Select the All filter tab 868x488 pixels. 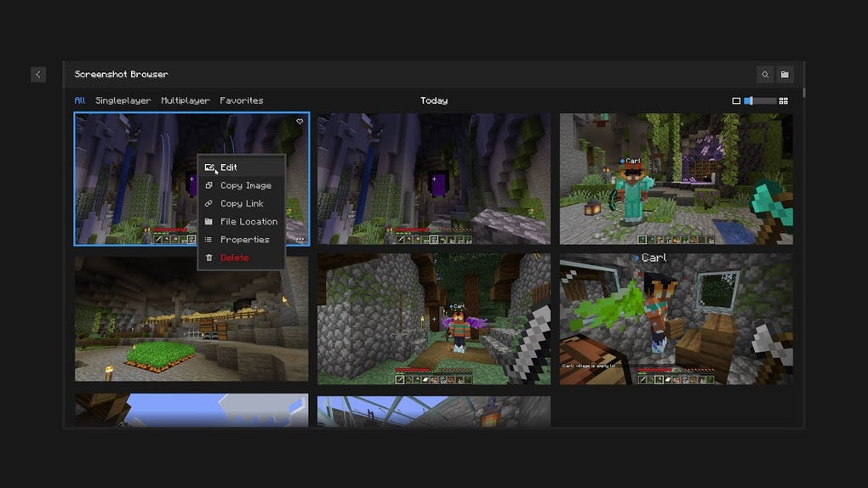80,100
